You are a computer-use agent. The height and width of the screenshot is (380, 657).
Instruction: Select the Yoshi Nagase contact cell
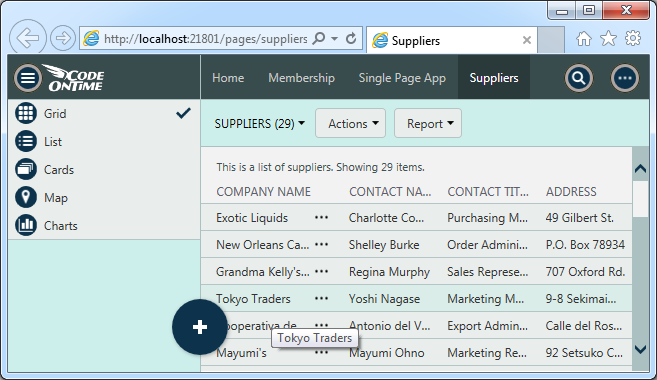pyautogui.click(x=384, y=299)
